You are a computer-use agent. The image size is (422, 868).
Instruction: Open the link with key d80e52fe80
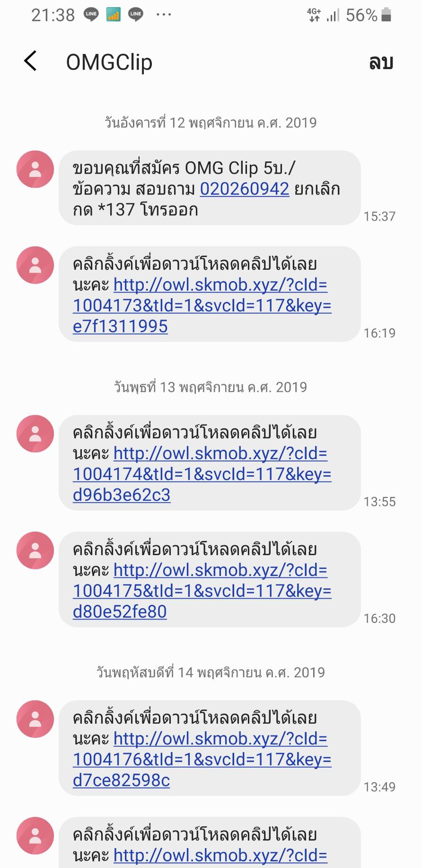coord(202,591)
